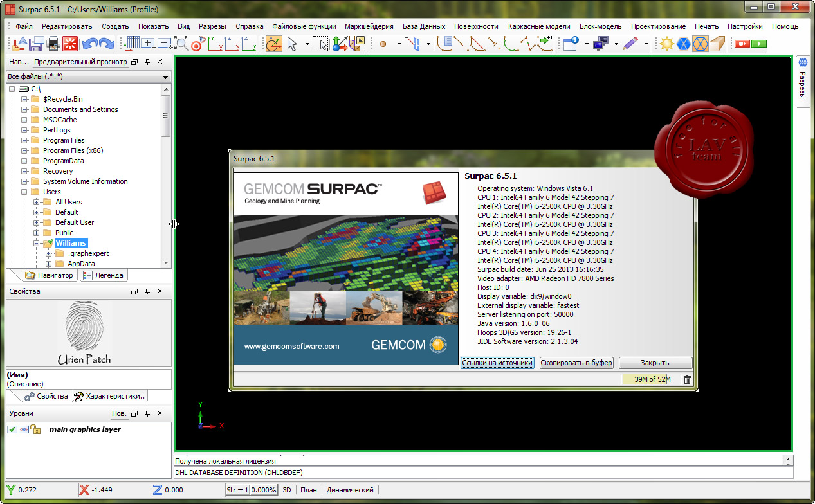Image resolution: width=815 pixels, height=504 pixels.
Task: Open the Файл menu
Action: tap(24, 26)
